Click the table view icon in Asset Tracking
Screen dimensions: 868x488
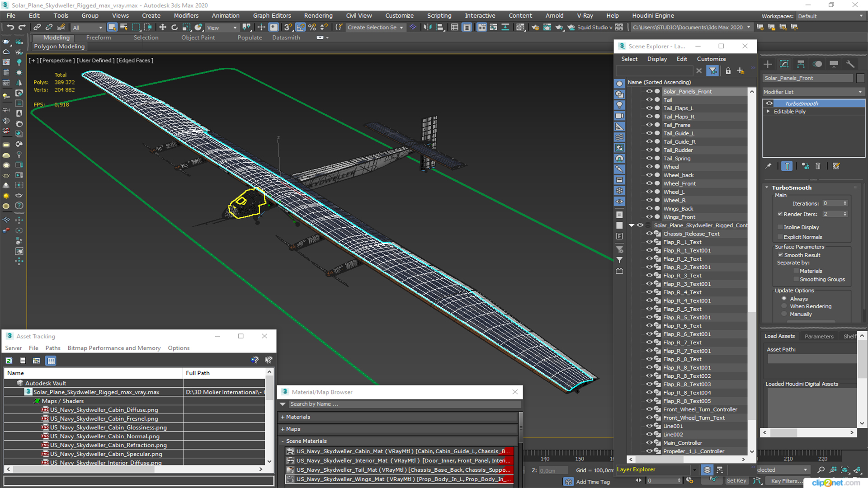click(51, 361)
